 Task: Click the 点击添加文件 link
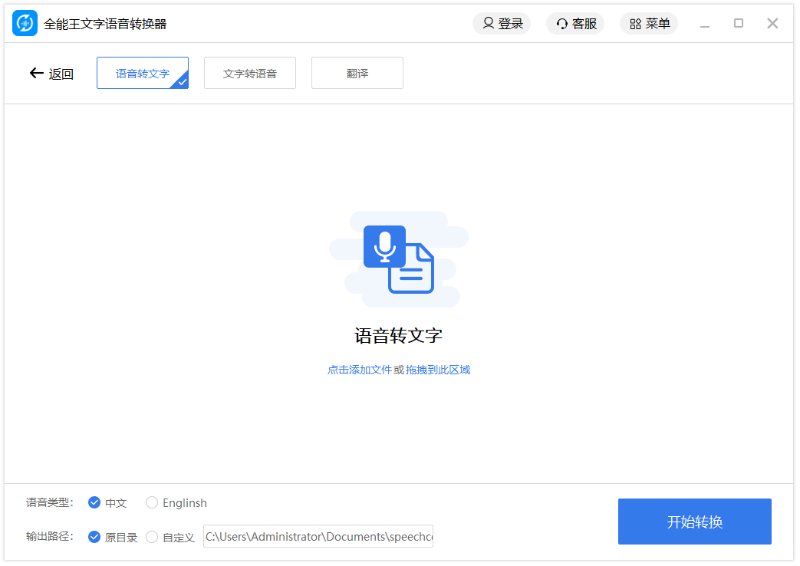[359, 370]
